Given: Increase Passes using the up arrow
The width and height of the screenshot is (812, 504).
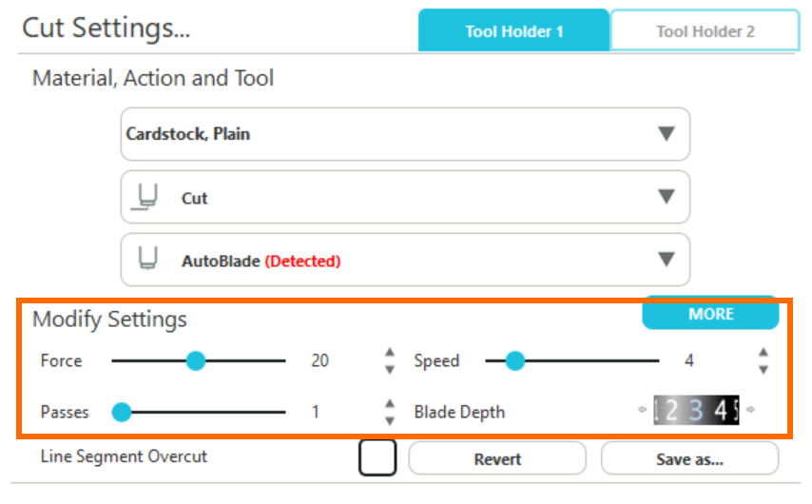Looking at the screenshot, I should [x=390, y=404].
